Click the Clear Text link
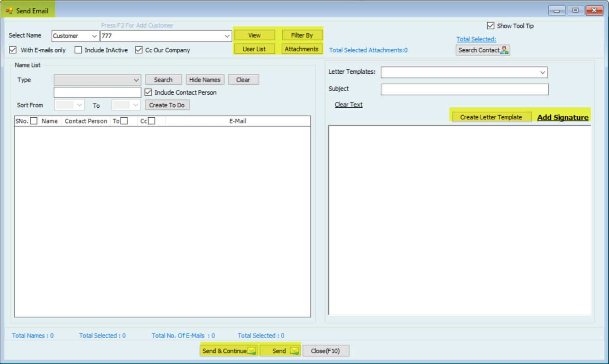 coord(349,105)
